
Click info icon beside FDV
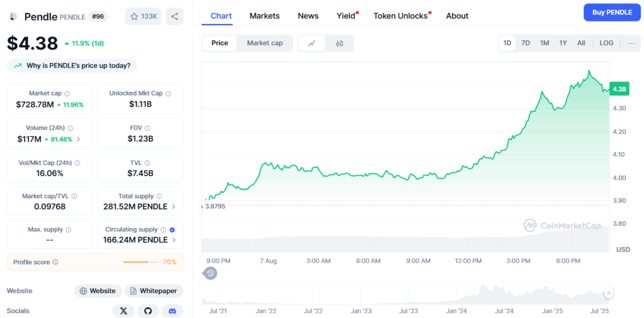147,128
